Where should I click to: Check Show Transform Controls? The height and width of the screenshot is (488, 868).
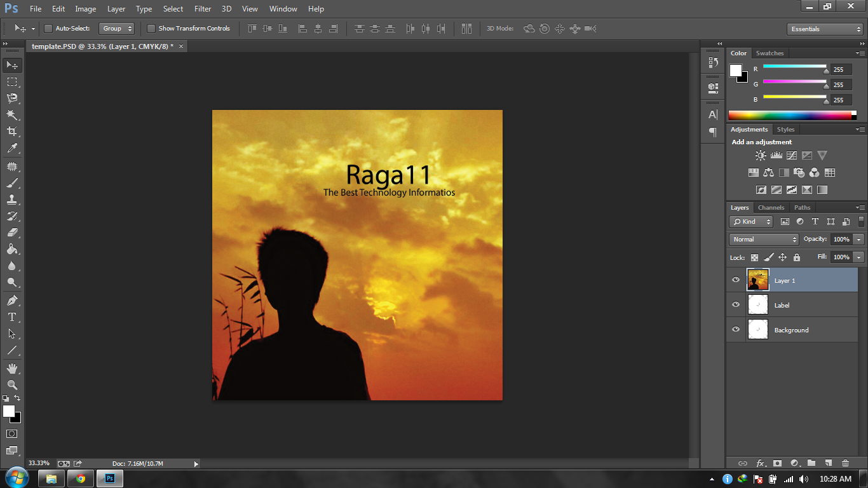pyautogui.click(x=151, y=29)
